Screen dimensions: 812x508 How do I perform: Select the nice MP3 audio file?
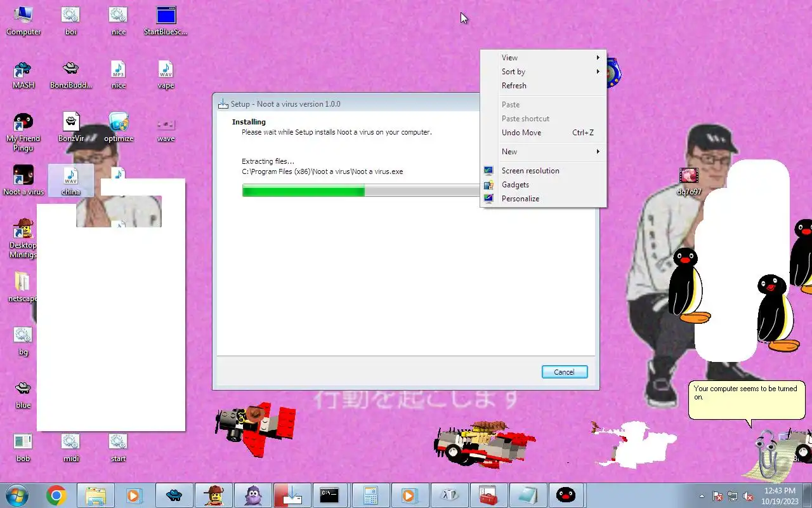click(x=119, y=74)
